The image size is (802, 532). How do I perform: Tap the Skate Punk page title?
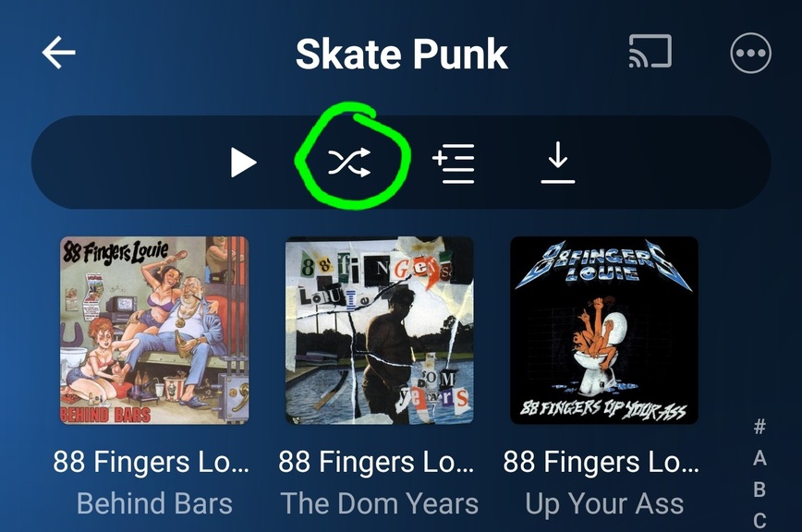(x=402, y=54)
